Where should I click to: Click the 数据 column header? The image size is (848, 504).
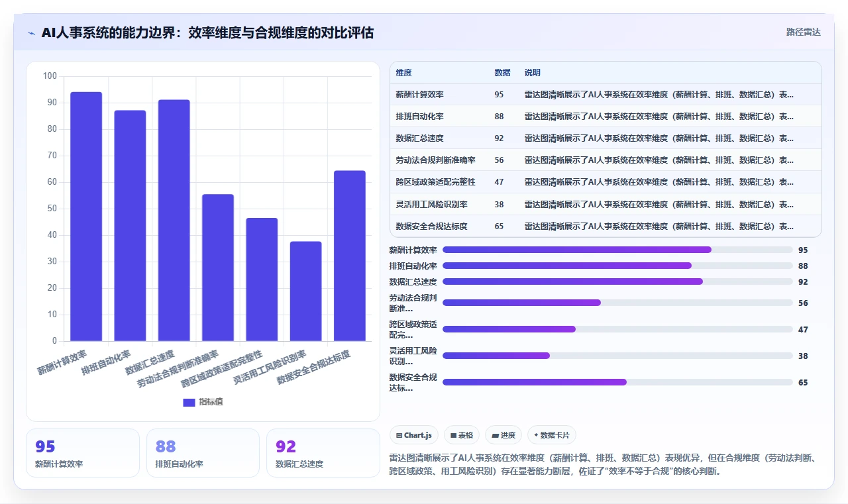tap(502, 73)
